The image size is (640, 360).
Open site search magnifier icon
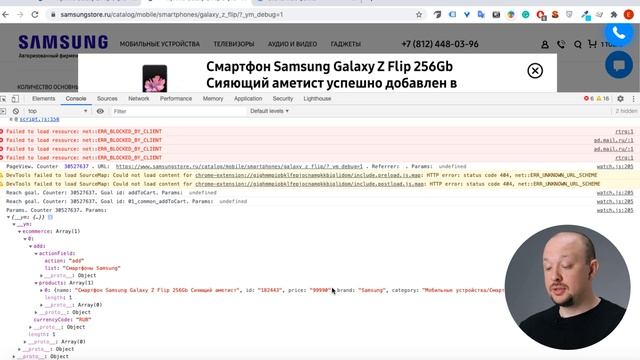[578, 44]
